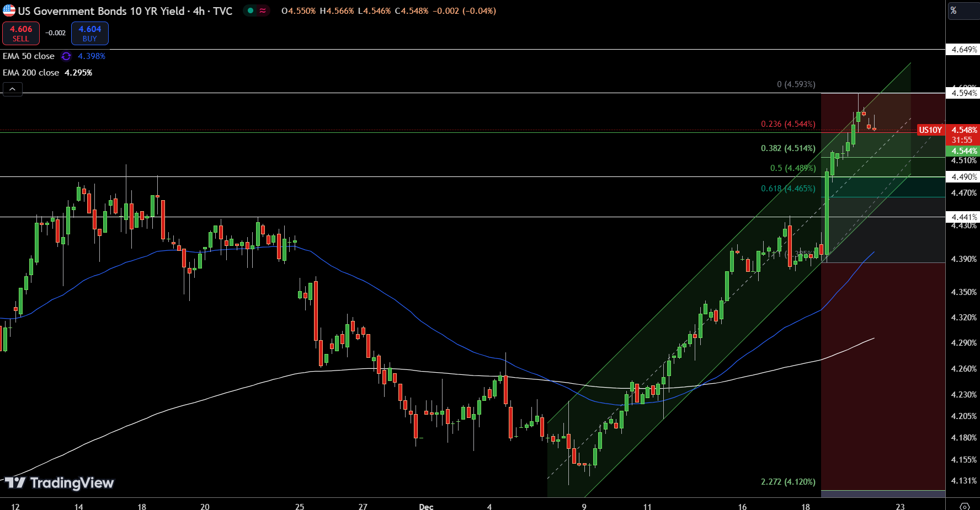Click the 18 date label near the right of time axis
The height and width of the screenshot is (510, 980).
[806, 506]
